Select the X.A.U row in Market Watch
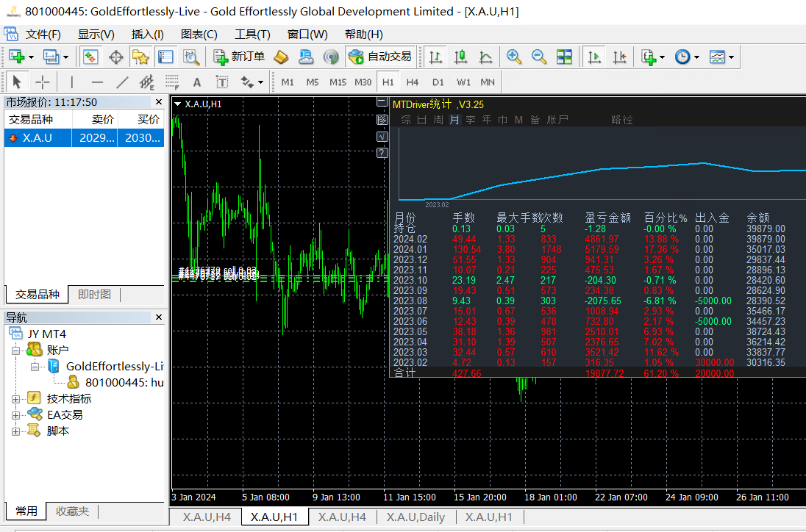This screenshot has height=532, width=806. [x=84, y=137]
